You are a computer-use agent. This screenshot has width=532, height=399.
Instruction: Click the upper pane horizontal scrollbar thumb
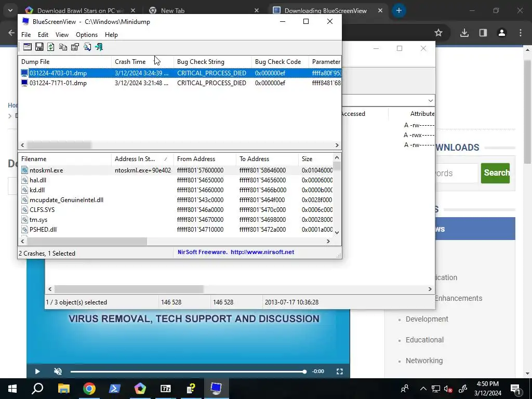click(x=59, y=145)
